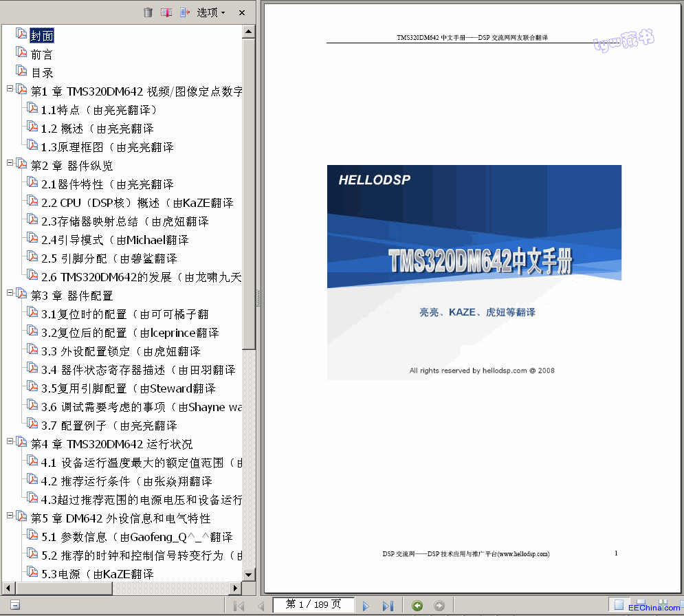
Task: Select single page layout icon
Action: coord(619,605)
